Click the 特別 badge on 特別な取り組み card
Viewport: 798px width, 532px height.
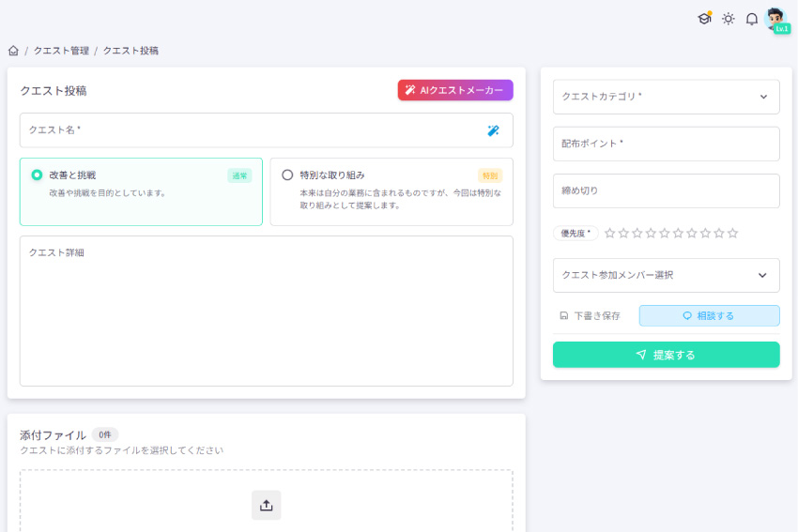[490, 175]
